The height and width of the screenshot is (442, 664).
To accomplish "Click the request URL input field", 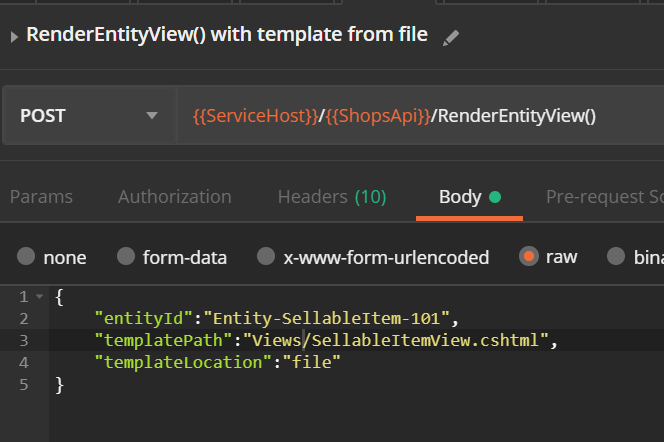I will [421, 115].
